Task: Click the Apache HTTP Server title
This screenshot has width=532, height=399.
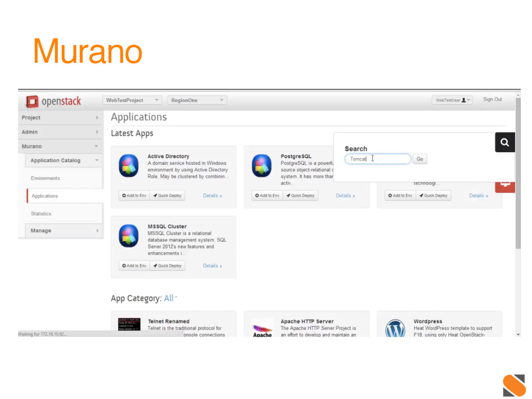Action: (307, 321)
